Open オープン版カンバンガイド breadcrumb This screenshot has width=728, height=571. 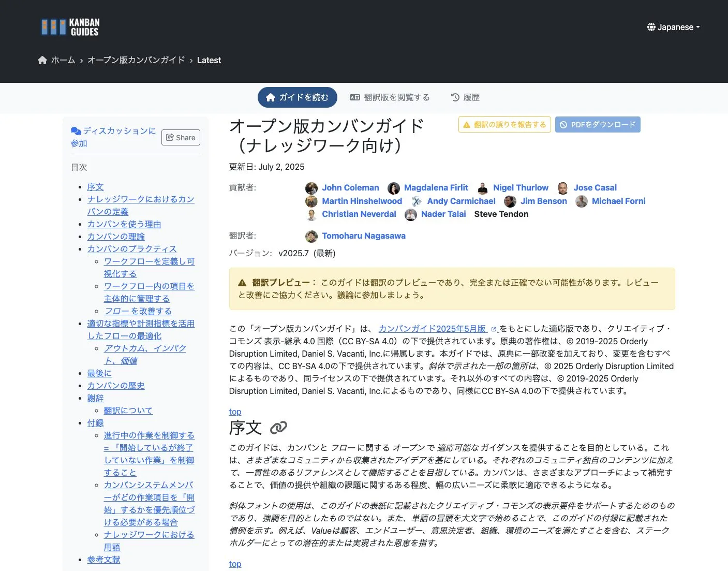click(x=136, y=60)
